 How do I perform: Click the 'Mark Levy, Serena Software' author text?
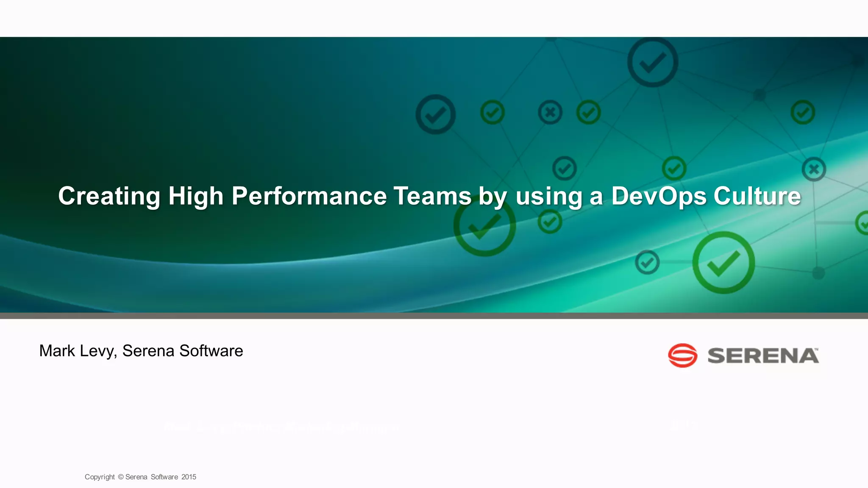(141, 351)
